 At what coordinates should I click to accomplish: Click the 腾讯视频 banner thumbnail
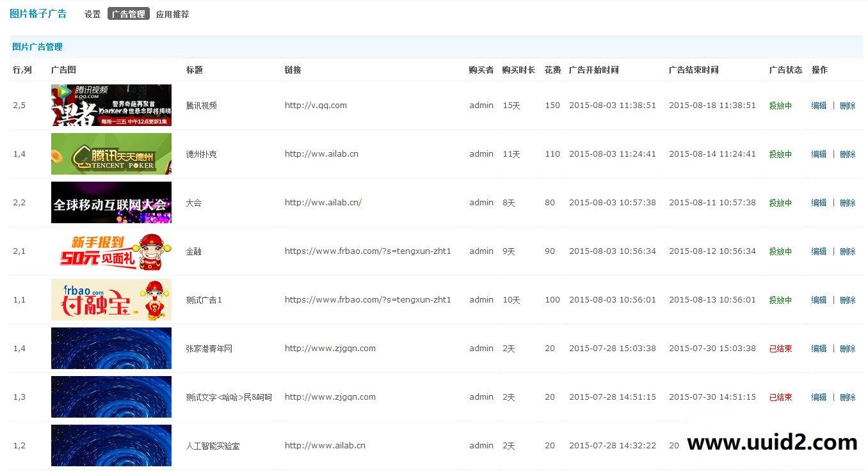click(x=111, y=105)
